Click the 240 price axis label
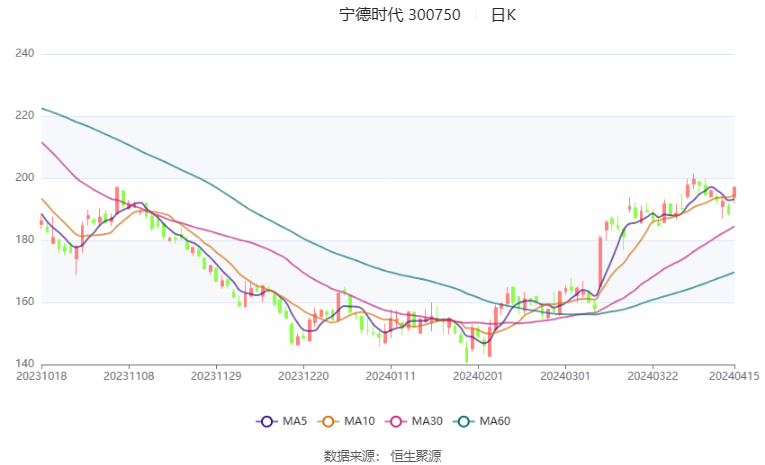This screenshot has height=465, width=765. point(25,53)
